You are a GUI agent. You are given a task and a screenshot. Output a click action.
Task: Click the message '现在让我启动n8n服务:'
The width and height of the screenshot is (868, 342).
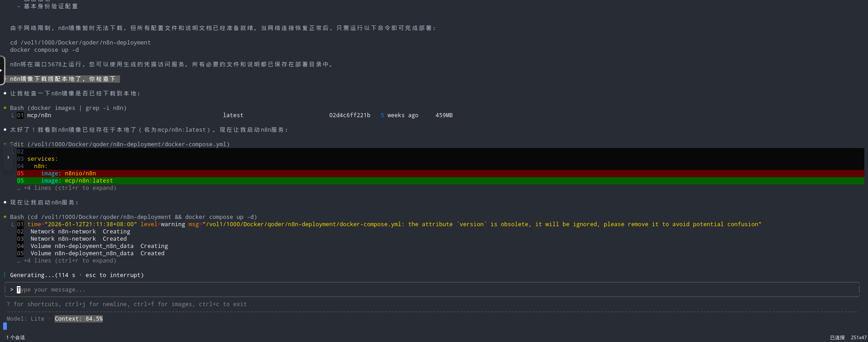[x=44, y=203]
